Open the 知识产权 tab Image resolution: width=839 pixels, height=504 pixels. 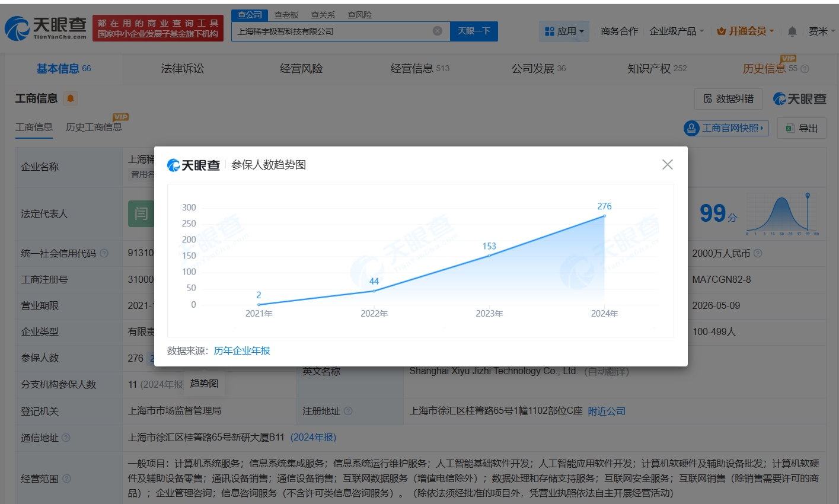tap(657, 69)
